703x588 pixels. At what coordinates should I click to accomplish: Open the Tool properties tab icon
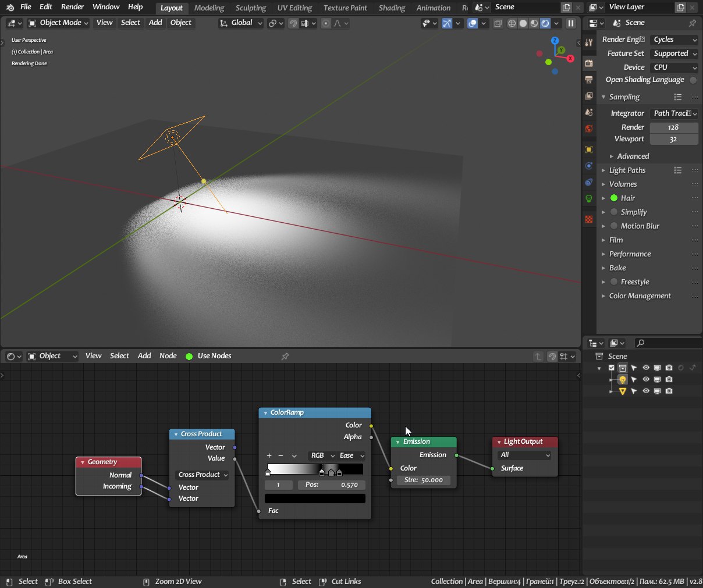coord(589,42)
